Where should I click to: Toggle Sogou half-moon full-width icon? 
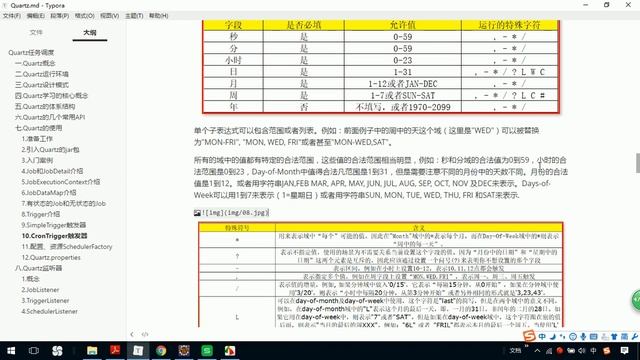553,337
